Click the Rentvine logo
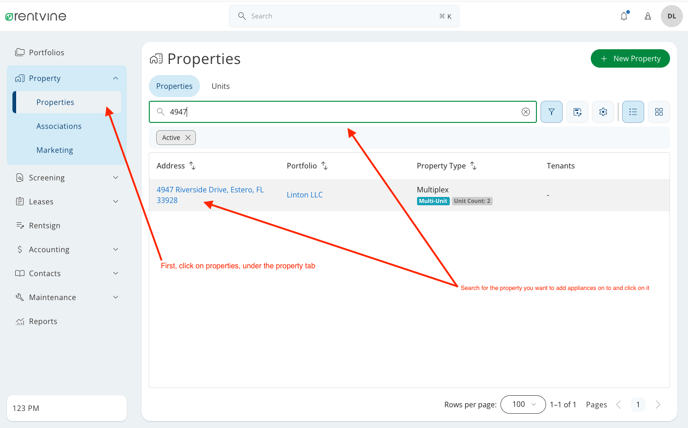 pyautogui.click(x=36, y=16)
